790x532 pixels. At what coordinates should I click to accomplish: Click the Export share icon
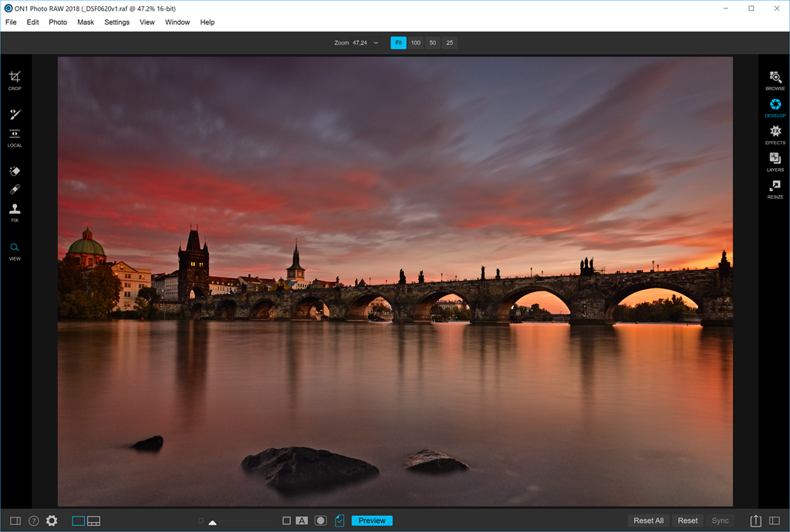[x=755, y=521]
